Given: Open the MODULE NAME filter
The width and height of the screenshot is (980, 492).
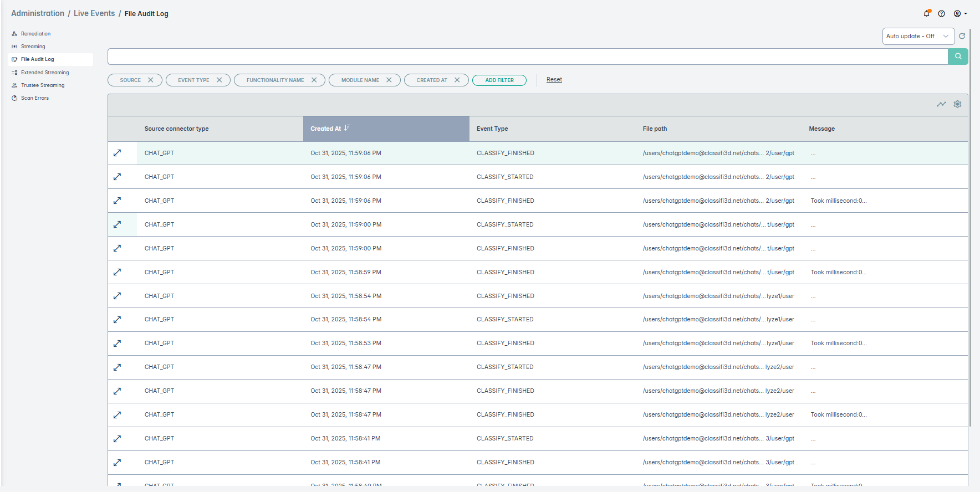Looking at the screenshot, I should [x=360, y=80].
